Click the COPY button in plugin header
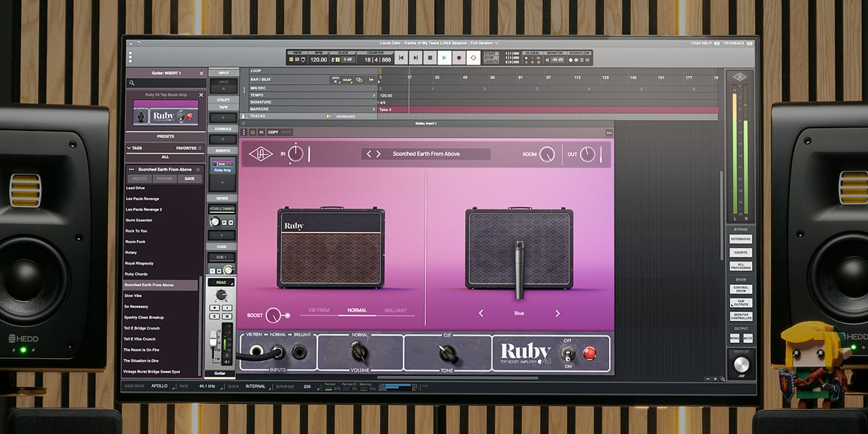 (x=273, y=132)
